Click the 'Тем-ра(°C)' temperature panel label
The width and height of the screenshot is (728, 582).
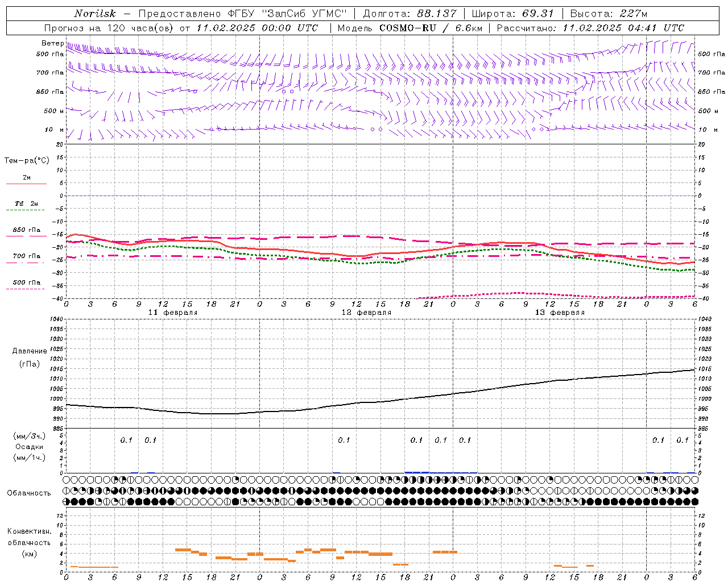click(27, 161)
